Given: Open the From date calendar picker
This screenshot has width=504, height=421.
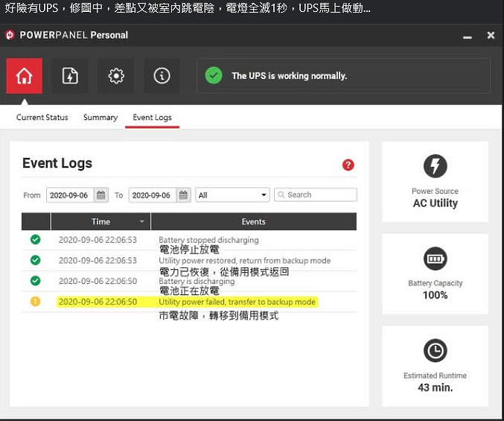Looking at the screenshot, I should 101,195.
